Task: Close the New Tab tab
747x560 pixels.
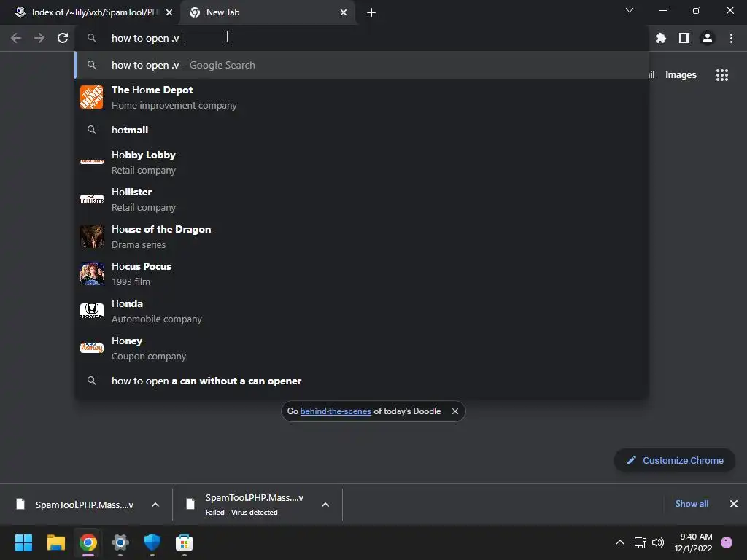Action: [344, 12]
